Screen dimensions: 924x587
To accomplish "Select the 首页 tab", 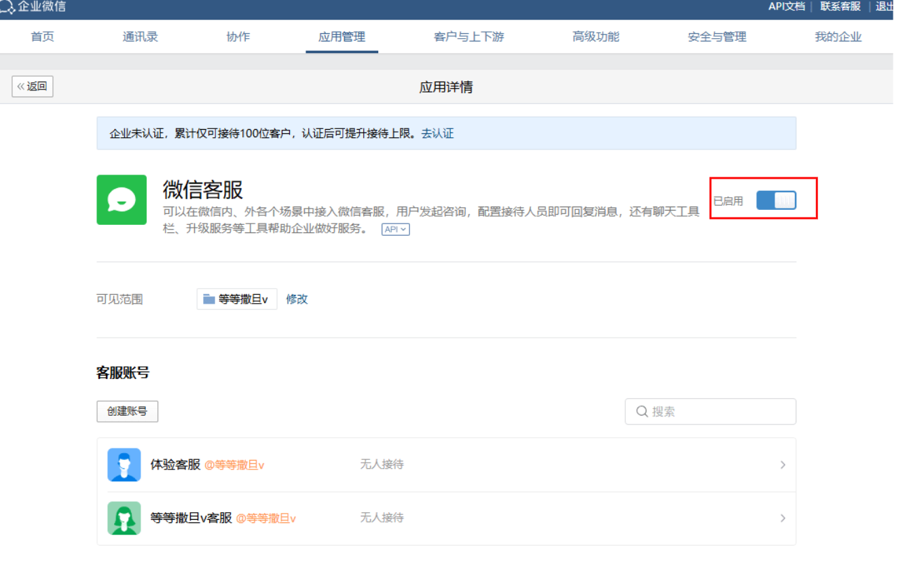I will tap(43, 37).
